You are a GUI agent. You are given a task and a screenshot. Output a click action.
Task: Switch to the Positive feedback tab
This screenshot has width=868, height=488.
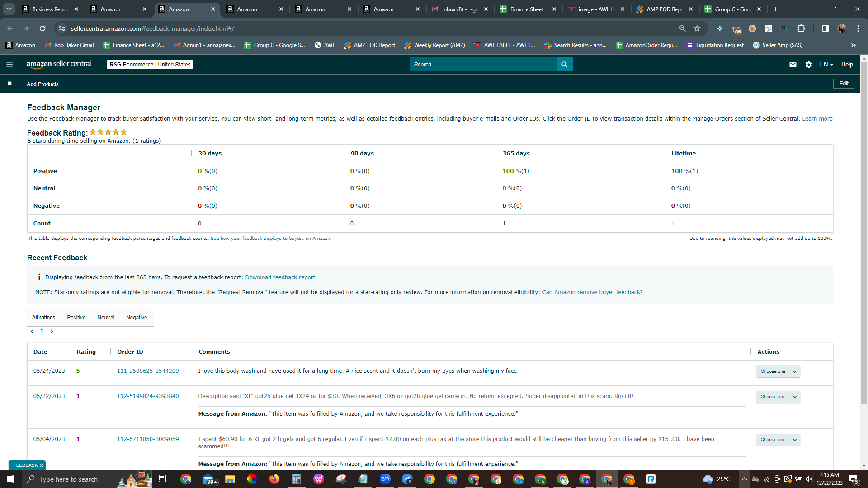(76, 318)
